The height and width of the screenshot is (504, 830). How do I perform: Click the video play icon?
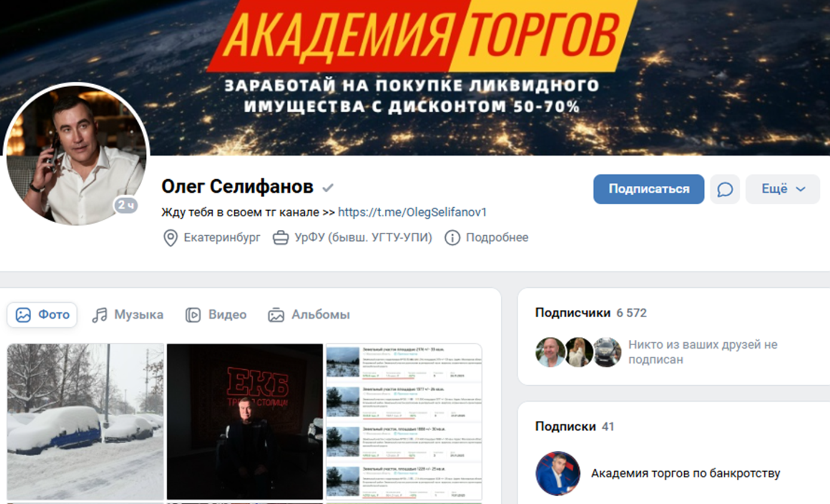pyautogui.click(x=193, y=315)
